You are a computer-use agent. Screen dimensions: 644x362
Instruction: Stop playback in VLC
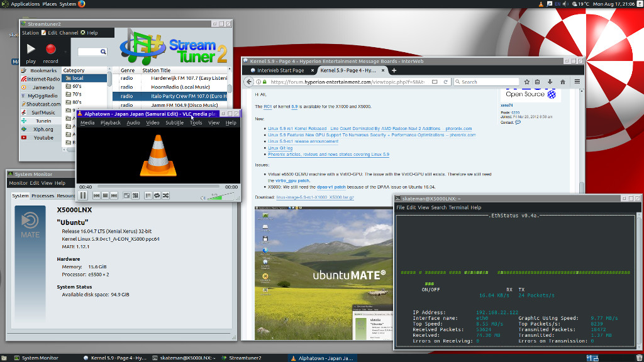(105, 196)
